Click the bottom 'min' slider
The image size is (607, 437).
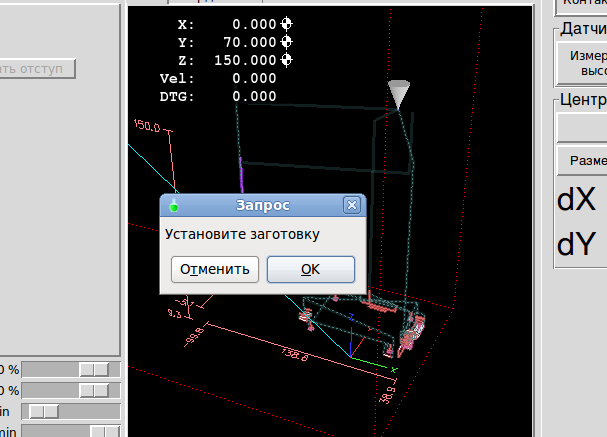point(70,431)
